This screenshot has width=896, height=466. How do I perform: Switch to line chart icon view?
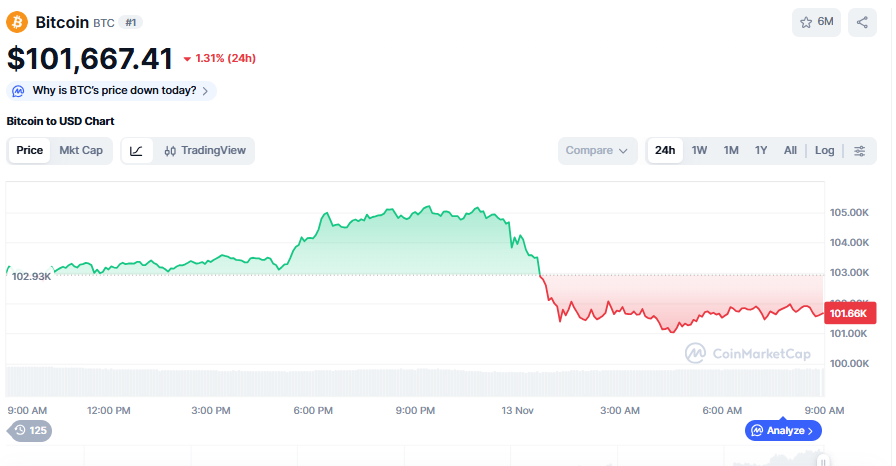tap(137, 151)
